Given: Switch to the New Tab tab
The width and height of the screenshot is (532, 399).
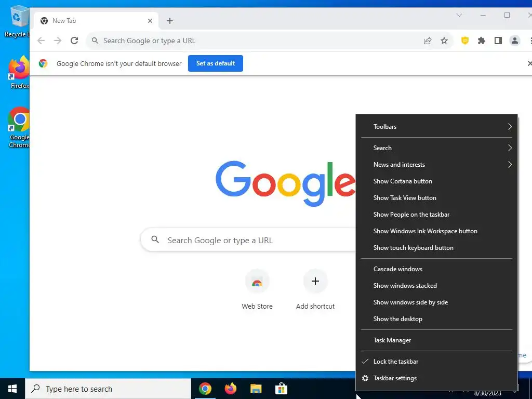Looking at the screenshot, I should tap(96, 21).
